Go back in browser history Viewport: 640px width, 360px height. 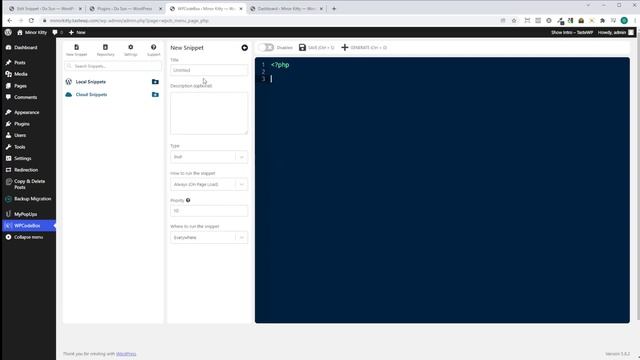(10, 20)
